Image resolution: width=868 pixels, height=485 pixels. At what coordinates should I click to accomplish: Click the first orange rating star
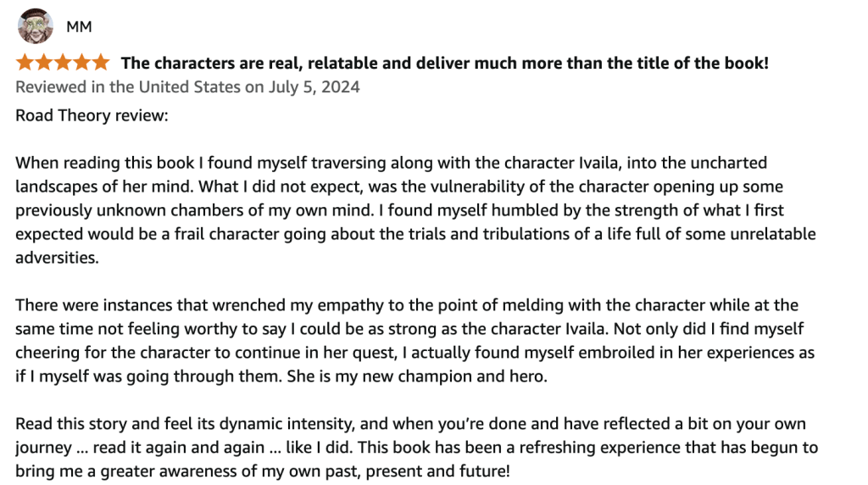[25, 62]
